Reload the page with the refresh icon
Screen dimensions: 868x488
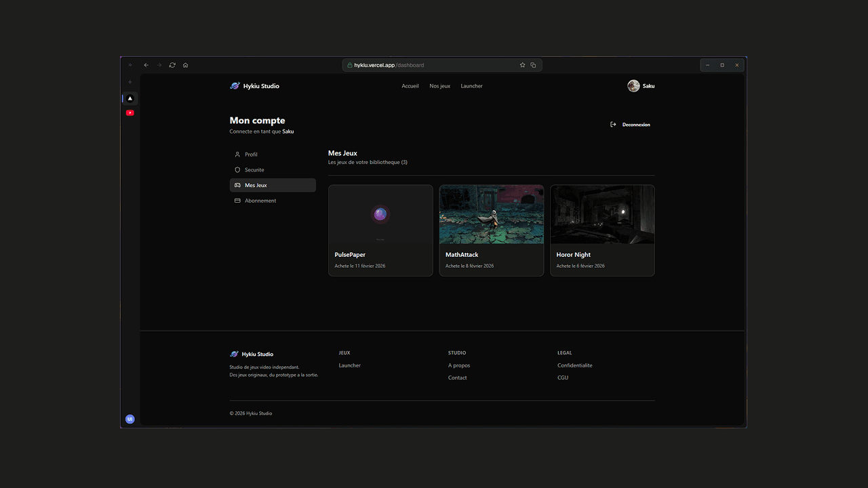click(x=172, y=65)
